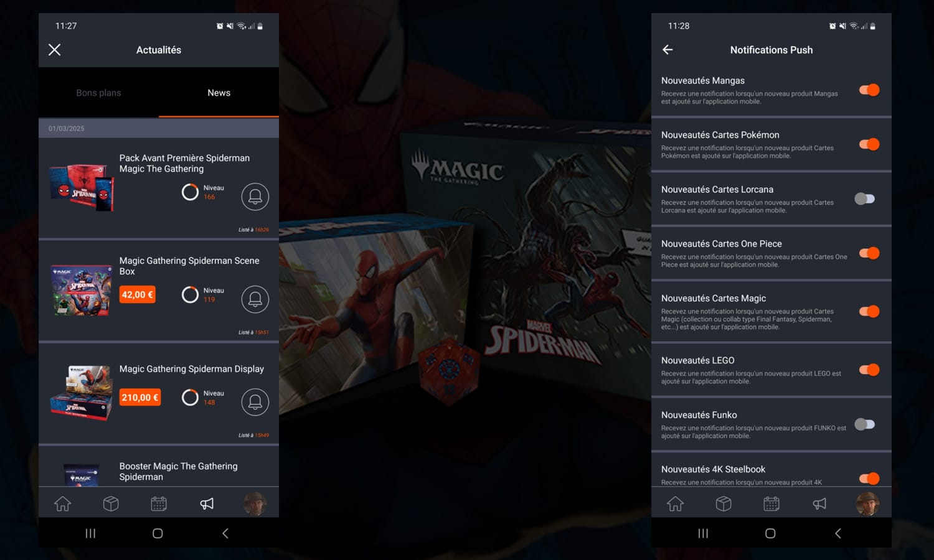Enable Nouveautés Funko notifications

865,424
